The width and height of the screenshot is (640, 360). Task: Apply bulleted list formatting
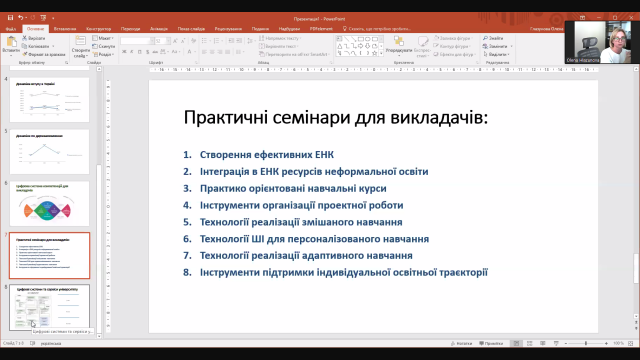pyautogui.click(x=205, y=41)
